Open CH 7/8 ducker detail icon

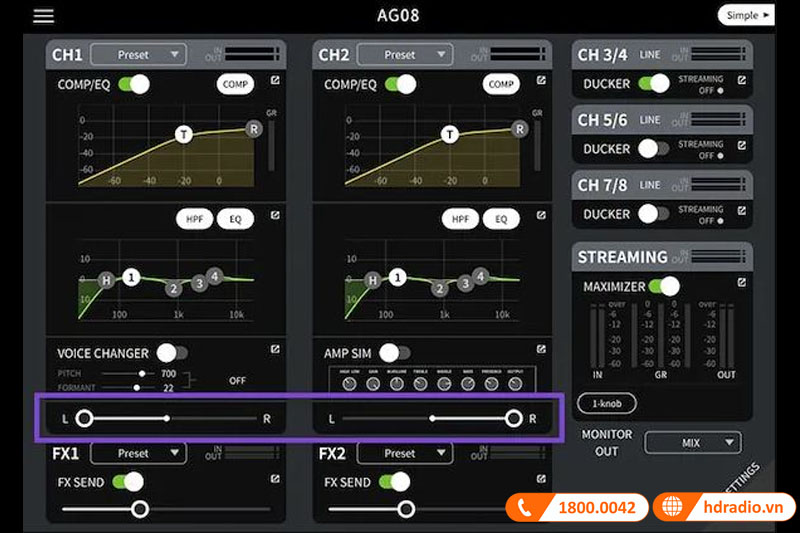click(x=742, y=211)
